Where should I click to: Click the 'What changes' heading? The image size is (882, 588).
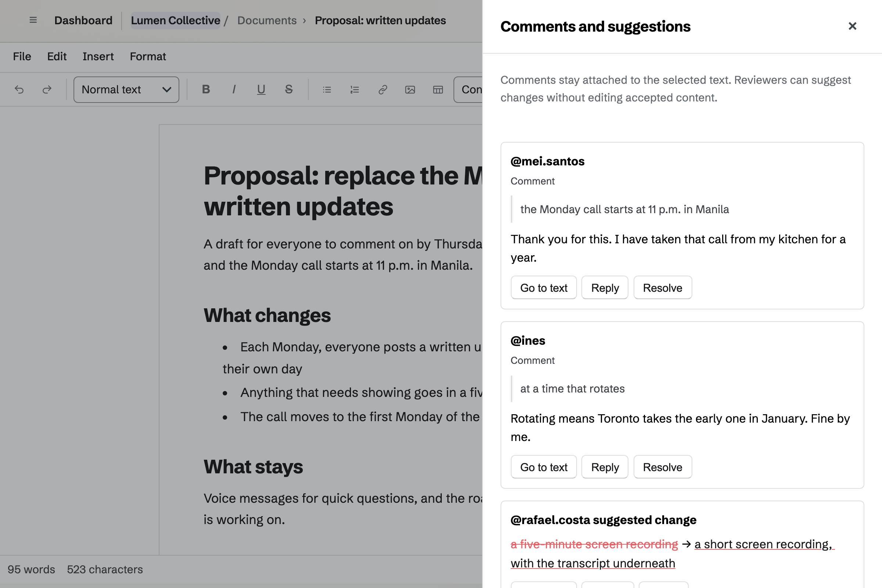pos(267,315)
